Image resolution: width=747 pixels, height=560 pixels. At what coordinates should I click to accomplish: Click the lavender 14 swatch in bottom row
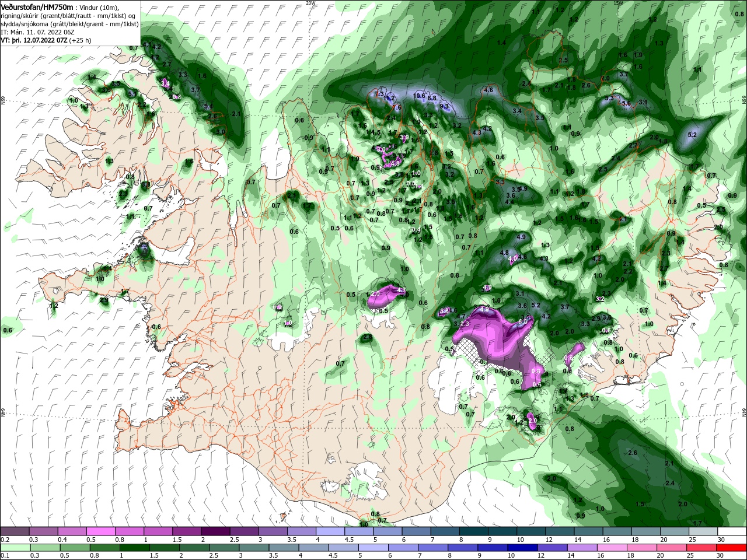click(583, 548)
